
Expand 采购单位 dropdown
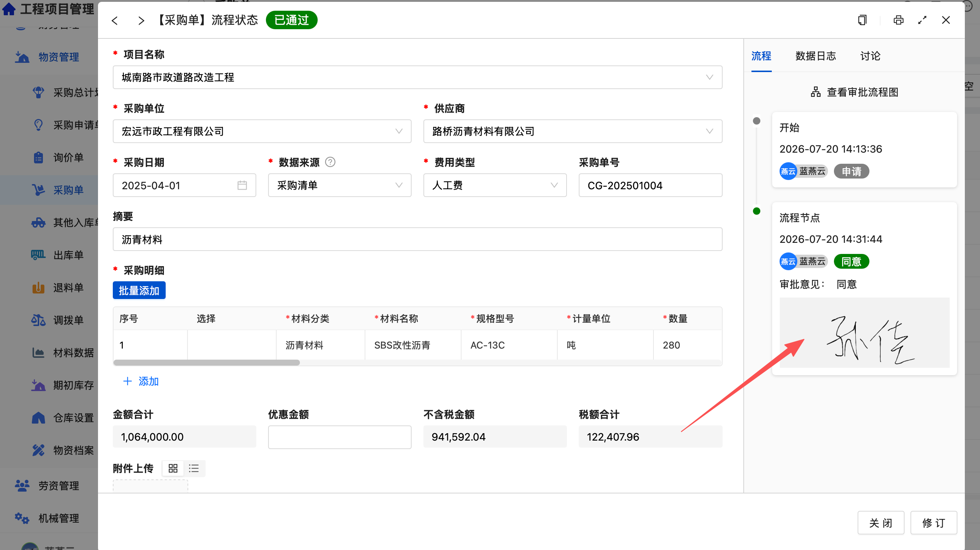262,131
